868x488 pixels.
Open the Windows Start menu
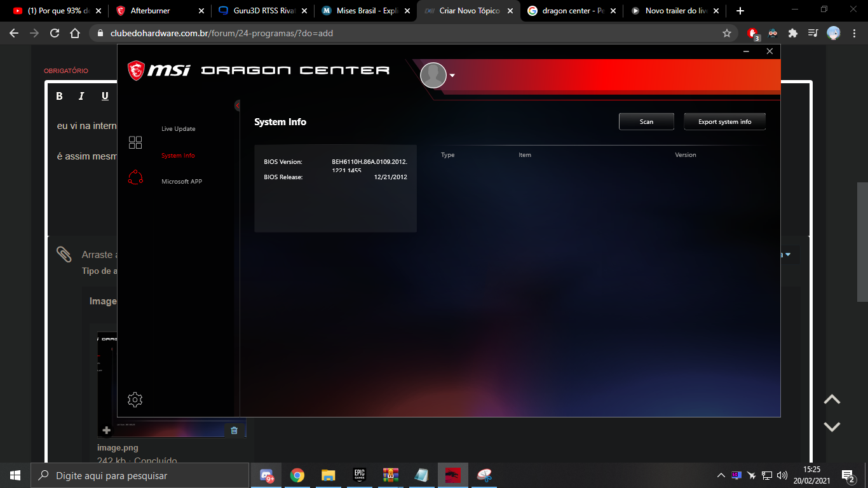[x=15, y=475]
